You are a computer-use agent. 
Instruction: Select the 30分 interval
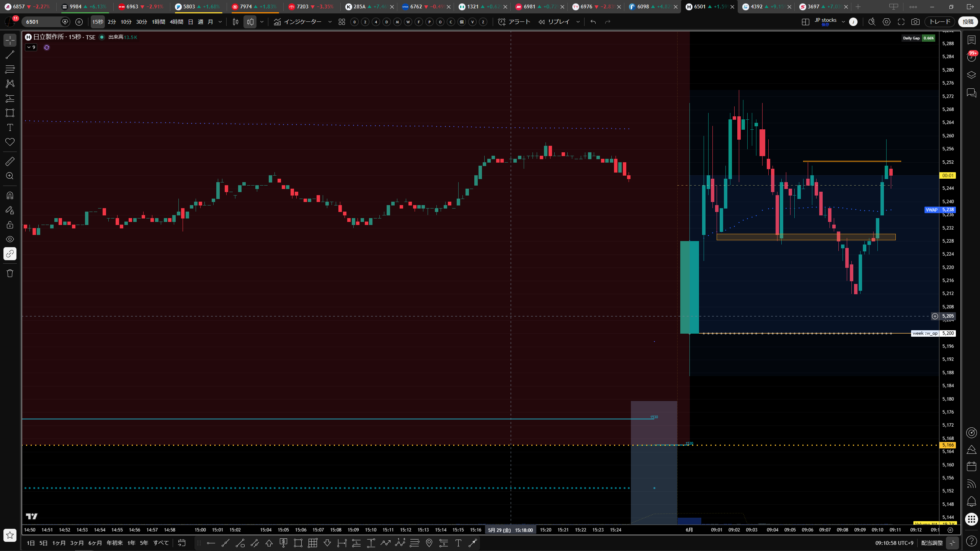(142, 22)
